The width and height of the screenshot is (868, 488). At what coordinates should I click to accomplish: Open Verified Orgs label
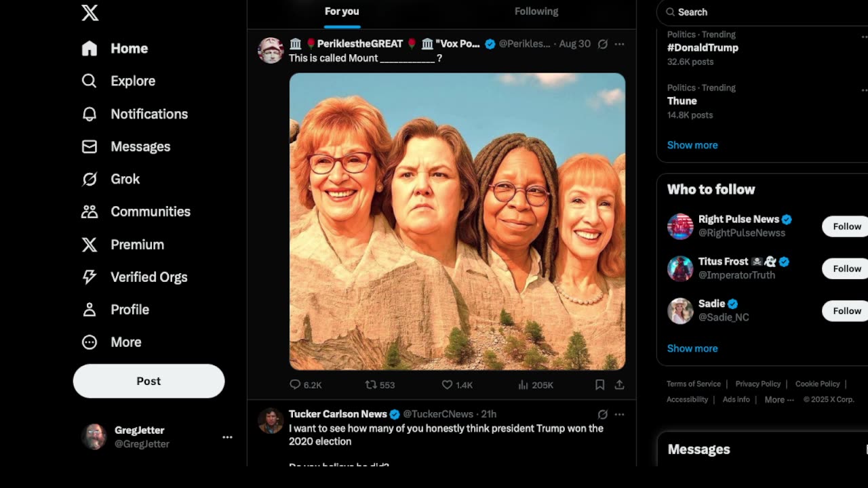click(149, 277)
